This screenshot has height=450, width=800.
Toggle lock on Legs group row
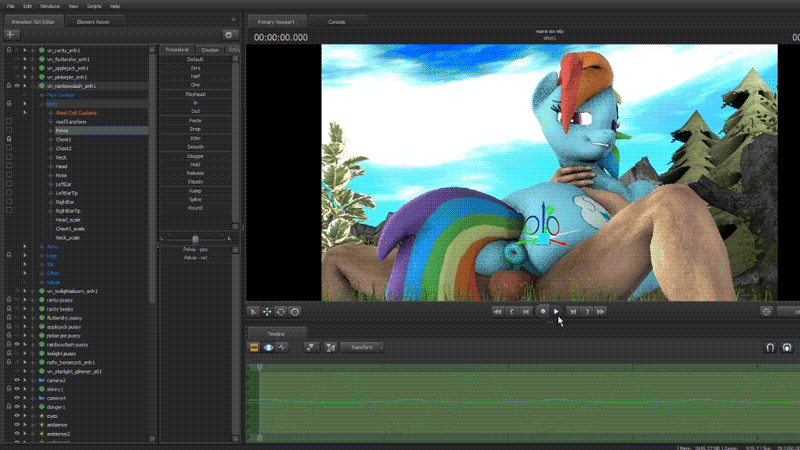pos(9,255)
